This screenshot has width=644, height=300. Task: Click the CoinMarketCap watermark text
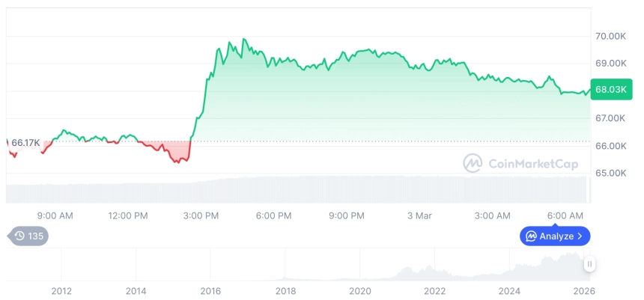(532, 163)
